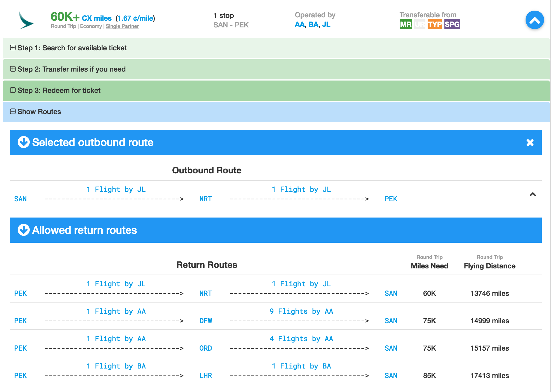Click the 15157 miles flying distance

489,348
